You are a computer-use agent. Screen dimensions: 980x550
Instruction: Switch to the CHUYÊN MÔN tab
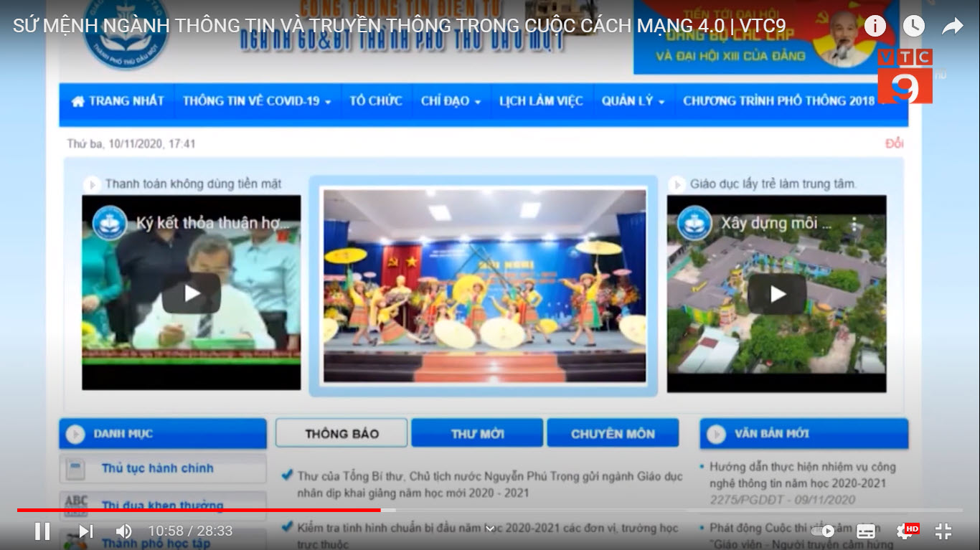(613, 434)
